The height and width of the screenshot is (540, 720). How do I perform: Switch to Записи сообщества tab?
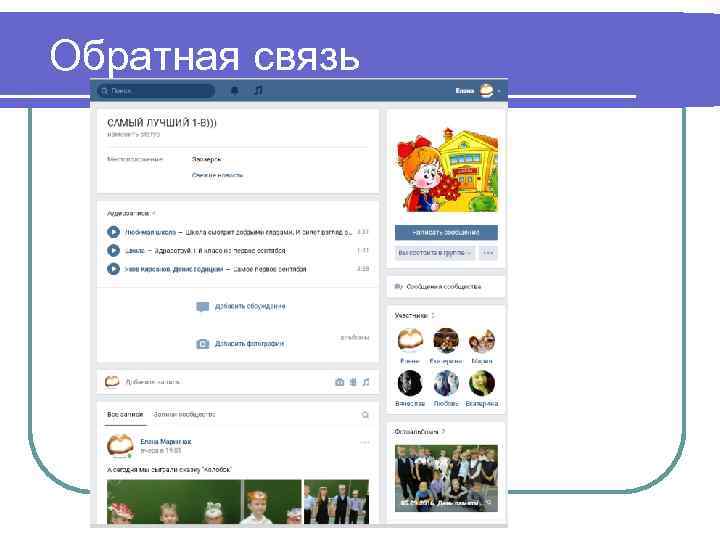click(184, 414)
